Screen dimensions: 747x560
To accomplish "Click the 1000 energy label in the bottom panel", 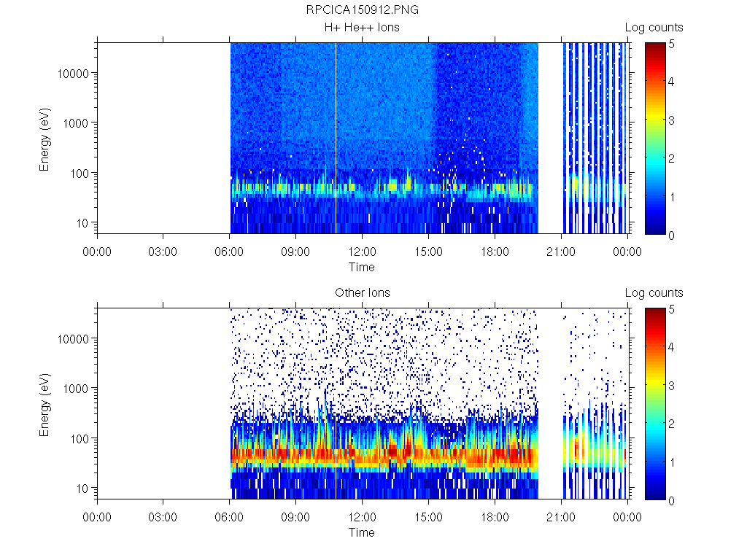I will pyautogui.click(x=76, y=389).
